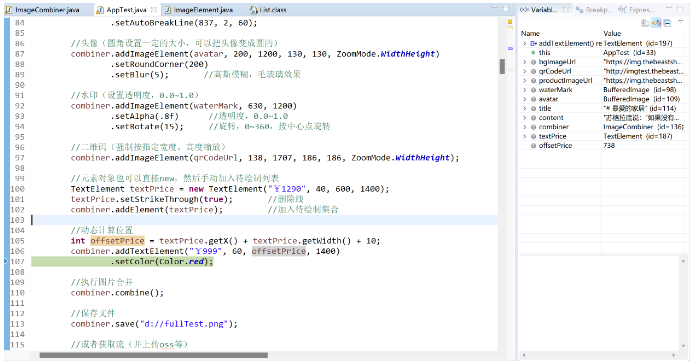Maximize the Variables view panel
The width and height of the screenshot is (694, 364).
(680, 8)
